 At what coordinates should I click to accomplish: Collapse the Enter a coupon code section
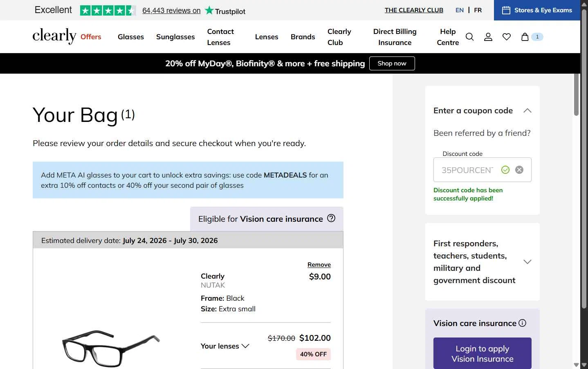coord(527,110)
